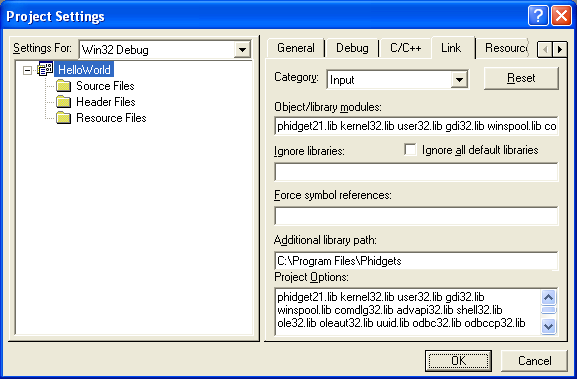The width and height of the screenshot is (577, 379).
Task: Click Project Options scroll down arrow
Action: pyautogui.click(x=549, y=326)
